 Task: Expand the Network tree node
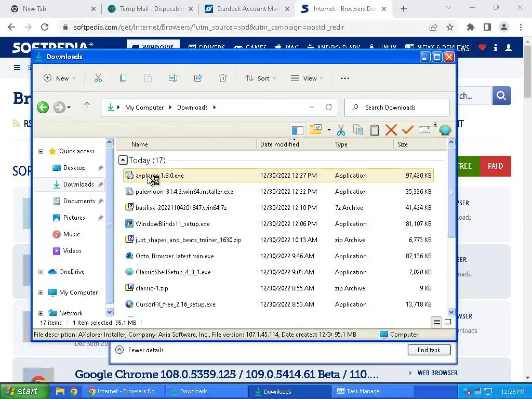click(x=41, y=313)
